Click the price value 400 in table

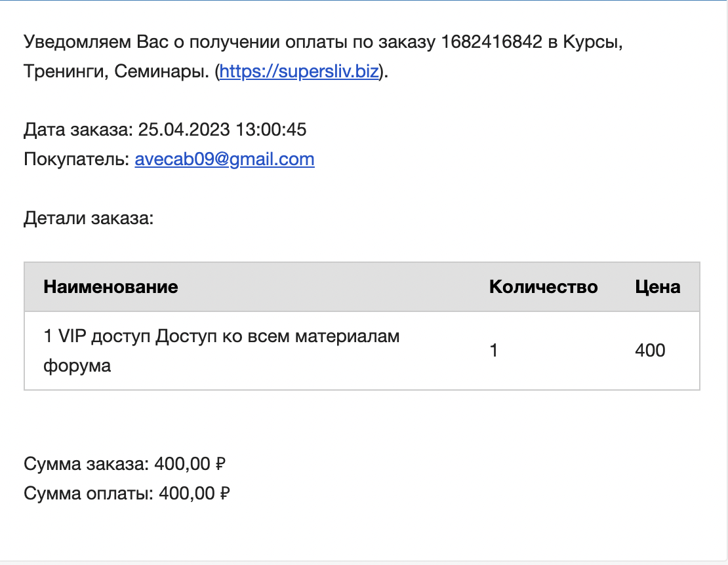pos(650,350)
